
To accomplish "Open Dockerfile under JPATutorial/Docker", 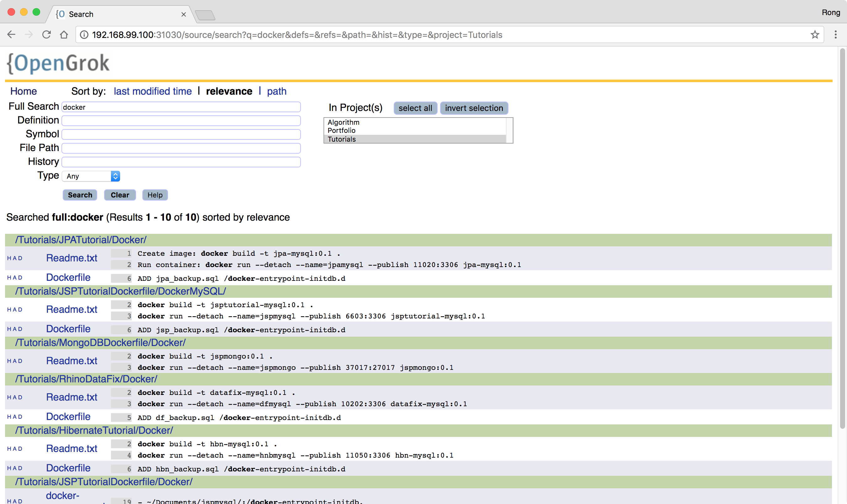I will coord(68,277).
